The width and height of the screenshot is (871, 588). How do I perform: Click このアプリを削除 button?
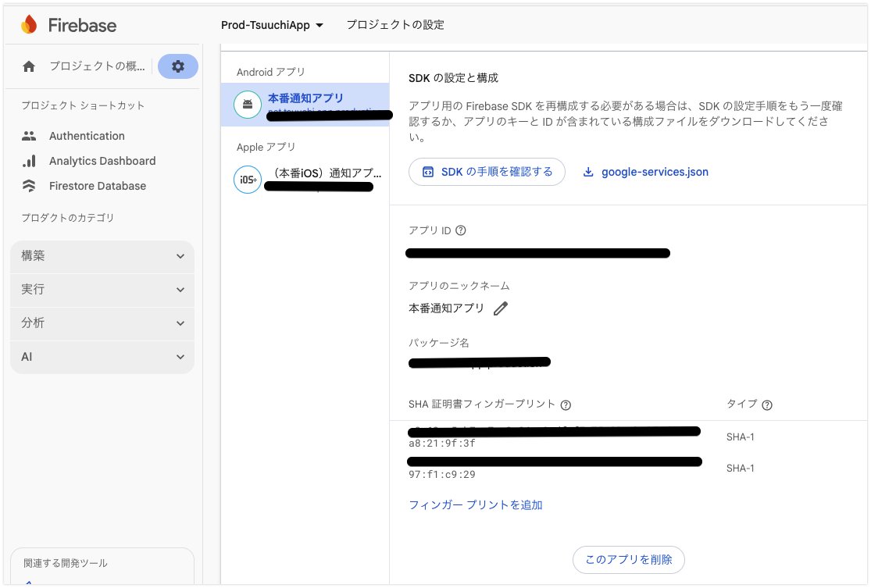click(628, 560)
